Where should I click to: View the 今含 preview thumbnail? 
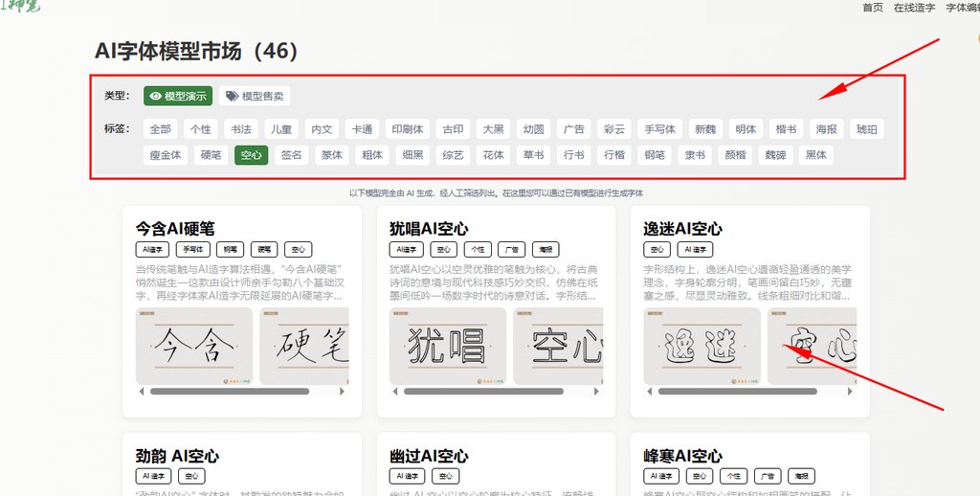pyautogui.click(x=194, y=346)
